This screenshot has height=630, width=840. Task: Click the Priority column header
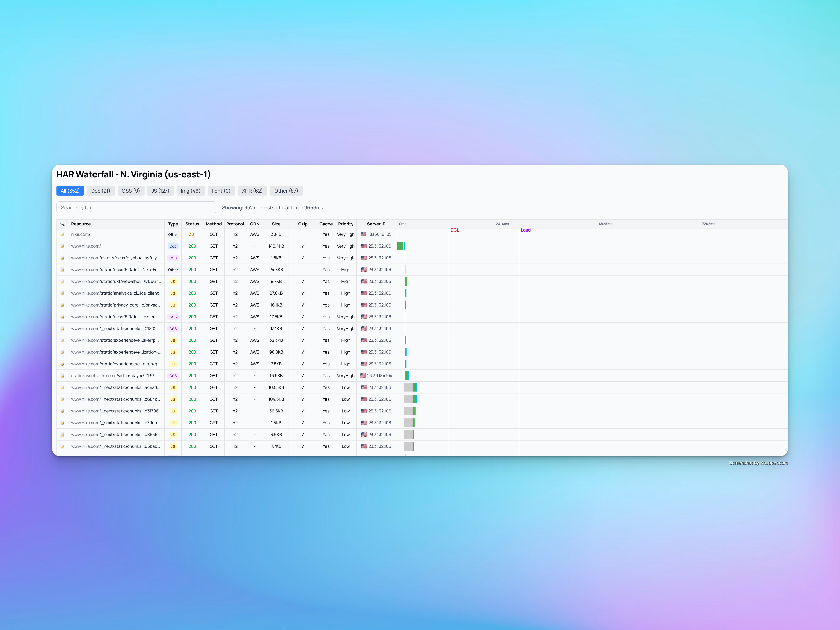click(346, 224)
